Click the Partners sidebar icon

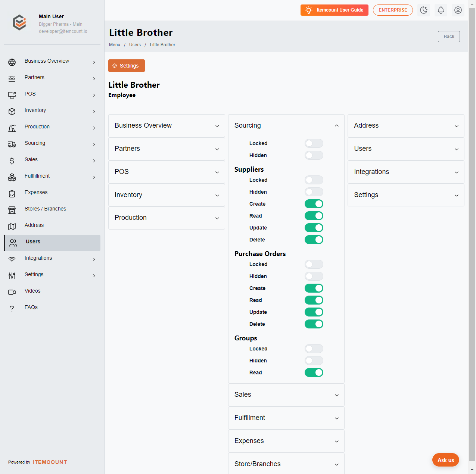(x=12, y=79)
